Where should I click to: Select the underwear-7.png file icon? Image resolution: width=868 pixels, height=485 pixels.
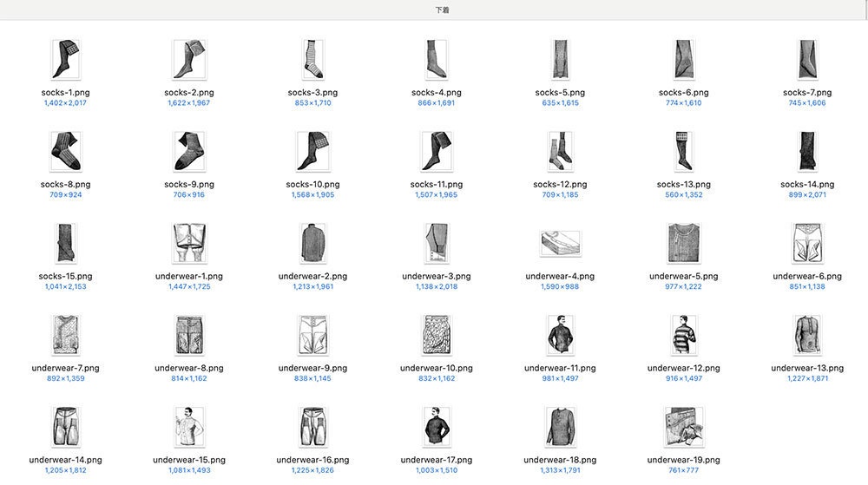coord(65,335)
